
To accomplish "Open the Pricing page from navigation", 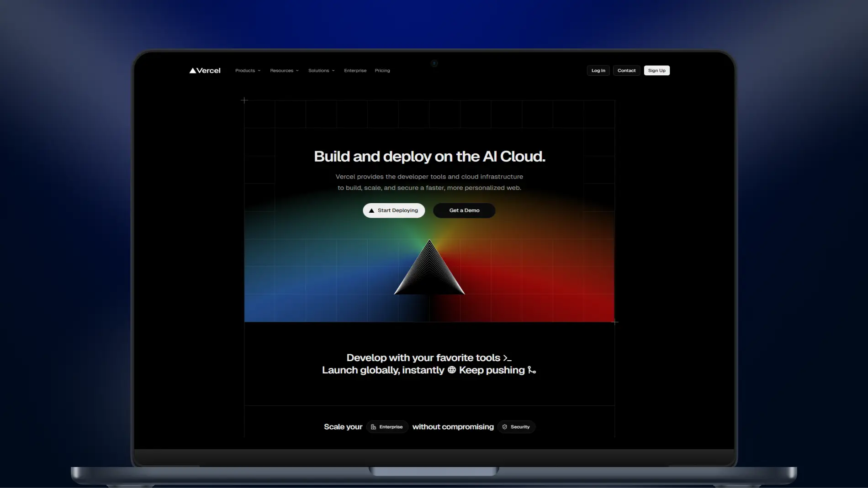I will (382, 71).
